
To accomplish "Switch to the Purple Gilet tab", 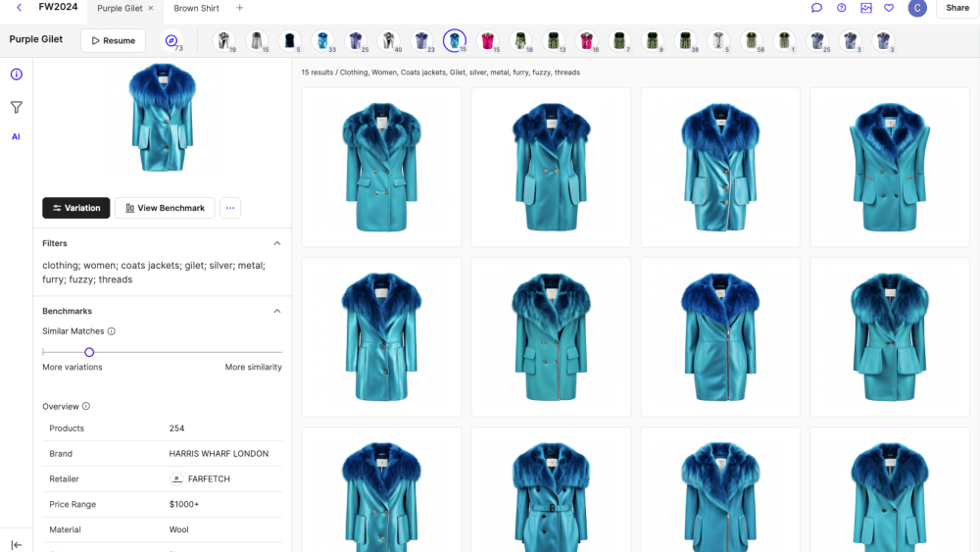I will [120, 8].
